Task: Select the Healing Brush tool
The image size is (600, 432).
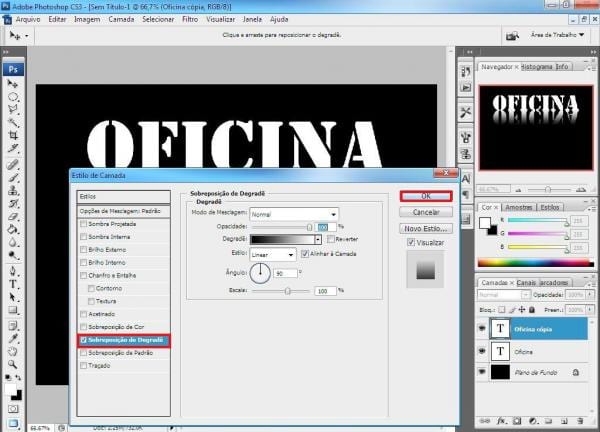Action: click(x=13, y=165)
